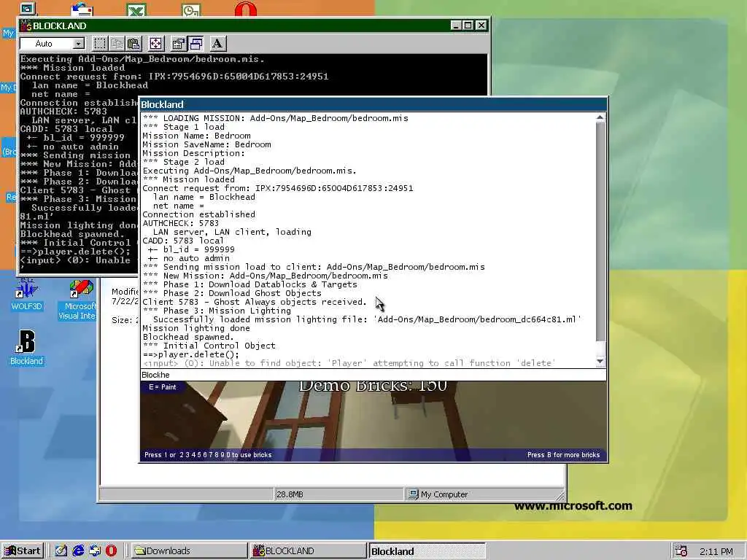The image size is (747, 560).
Task: Click the Blockland console window title bar
Action: (x=373, y=104)
